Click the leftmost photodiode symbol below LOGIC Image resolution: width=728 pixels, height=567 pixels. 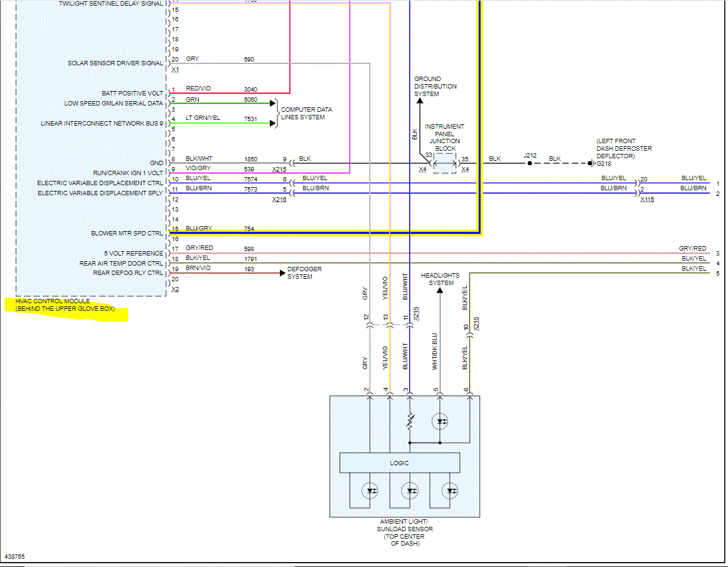[371, 490]
